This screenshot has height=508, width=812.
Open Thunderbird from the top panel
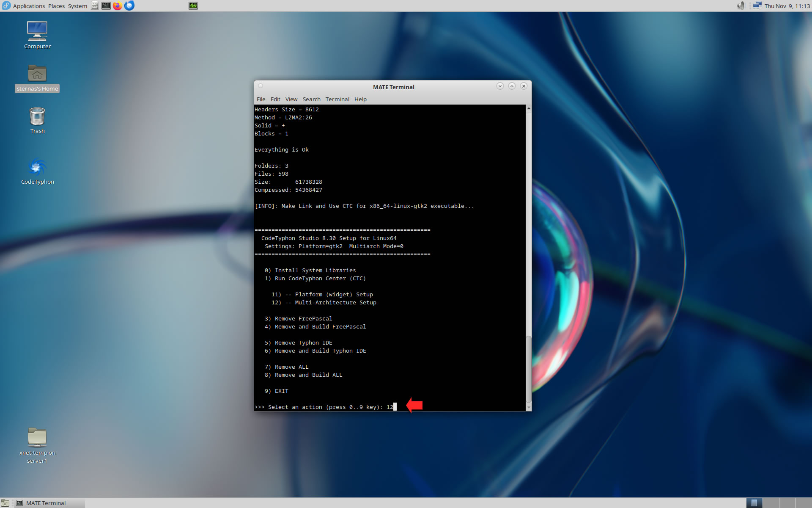pyautogui.click(x=129, y=6)
